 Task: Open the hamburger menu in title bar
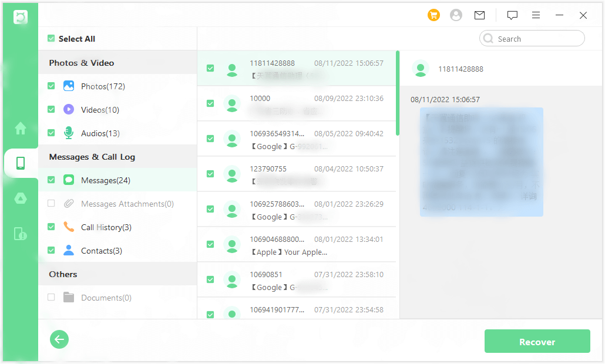point(536,15)
